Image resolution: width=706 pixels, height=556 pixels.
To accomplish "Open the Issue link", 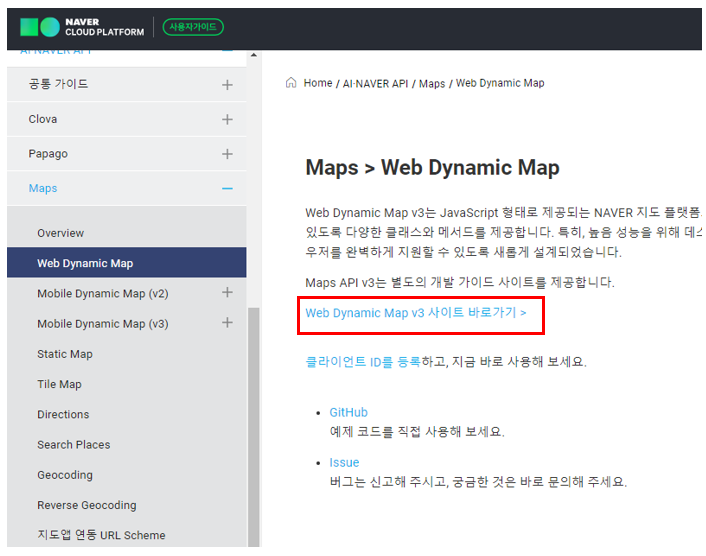I will (344, 462).
